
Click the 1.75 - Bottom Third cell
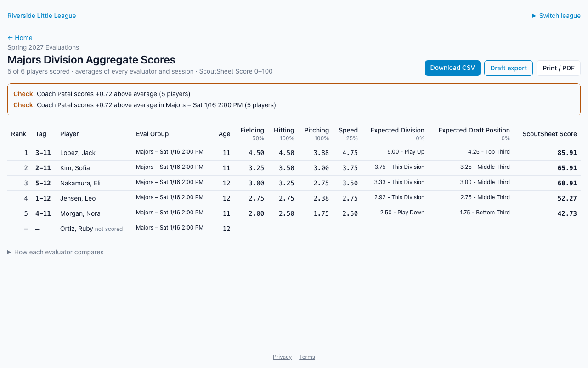pos(485,213)
